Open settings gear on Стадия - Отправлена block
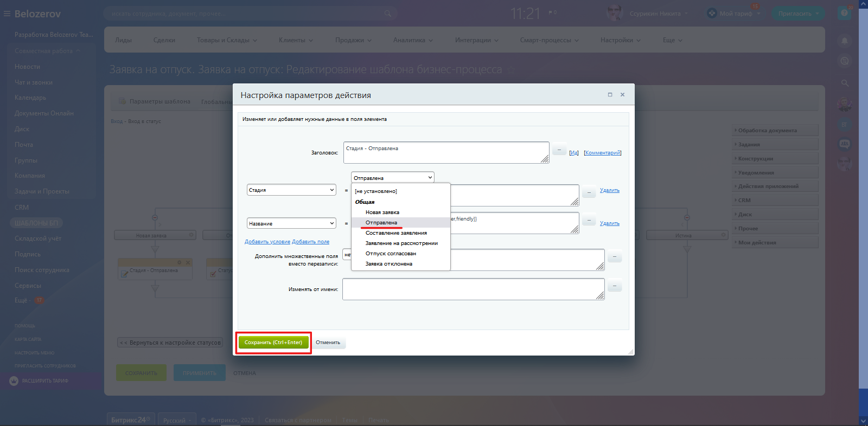 (180, 262)
